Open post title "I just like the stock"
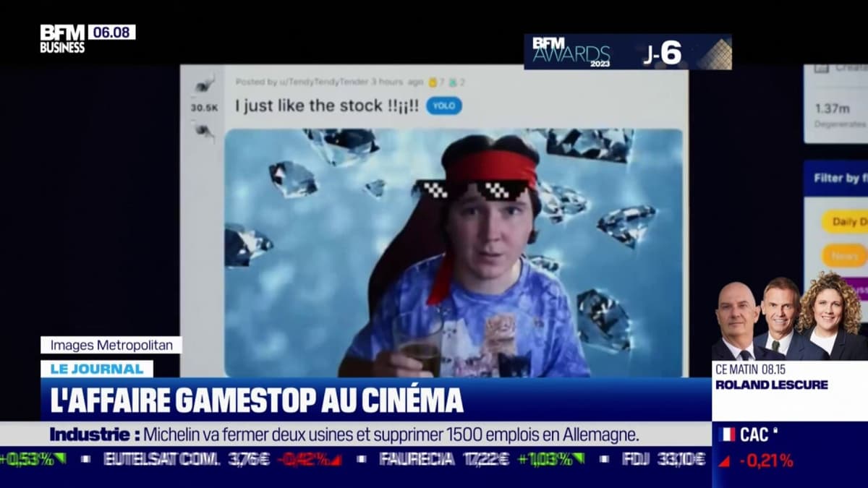The image size is (868, 488). coord(327,106)
